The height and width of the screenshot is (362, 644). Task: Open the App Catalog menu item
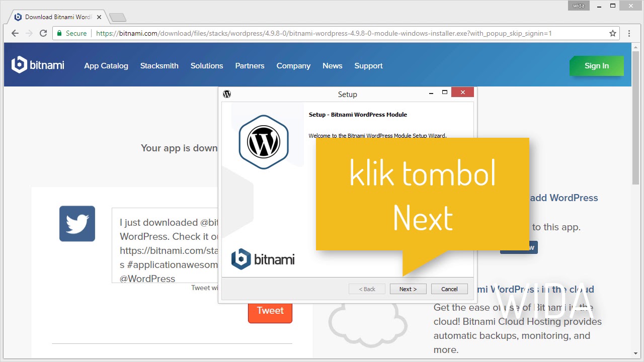click(x=106, y=66)
